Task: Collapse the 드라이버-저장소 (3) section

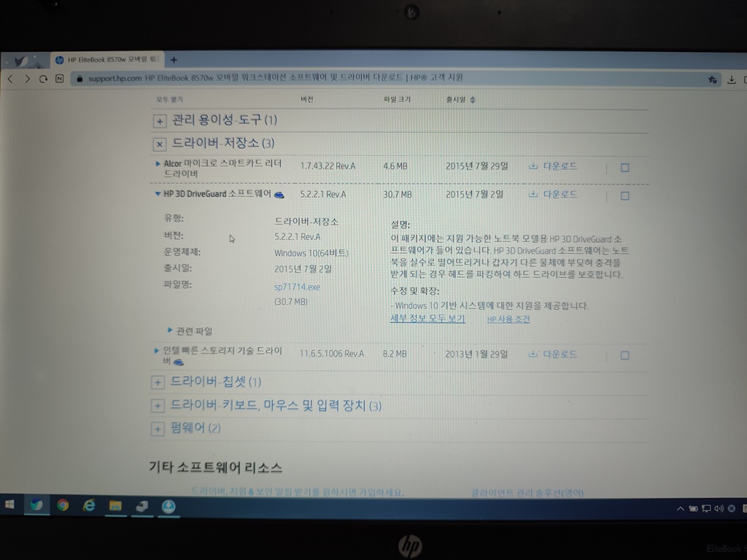Action: 160,144
